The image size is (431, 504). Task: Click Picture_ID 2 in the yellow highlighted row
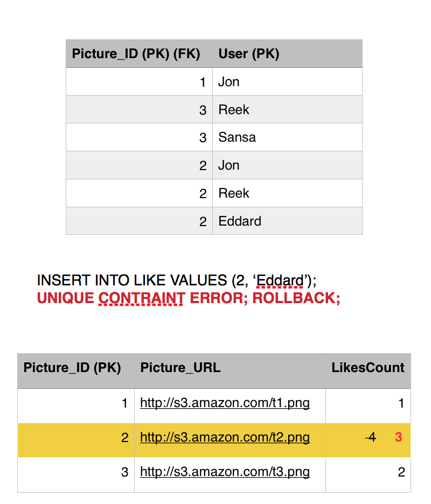point(125,437)
